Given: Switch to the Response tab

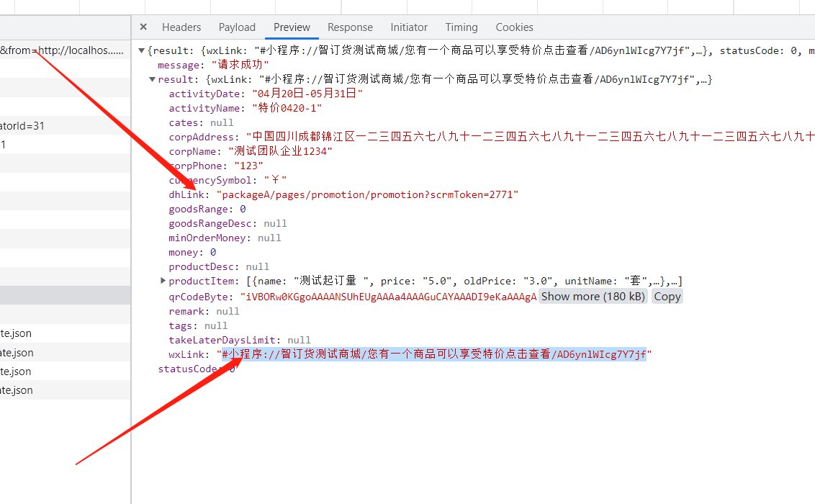Looking at the screenshot, I should tap(350, 27).
